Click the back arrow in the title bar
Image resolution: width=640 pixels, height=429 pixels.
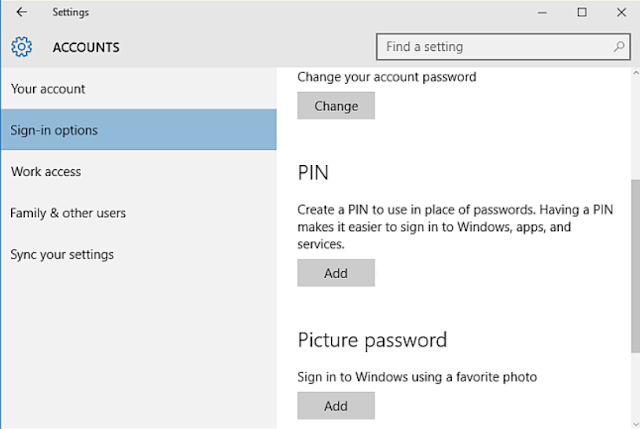click(22, 12)
